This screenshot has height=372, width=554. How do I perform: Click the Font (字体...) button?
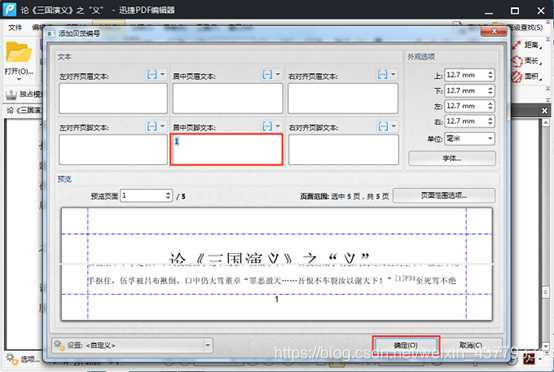[x=452, y=158]
